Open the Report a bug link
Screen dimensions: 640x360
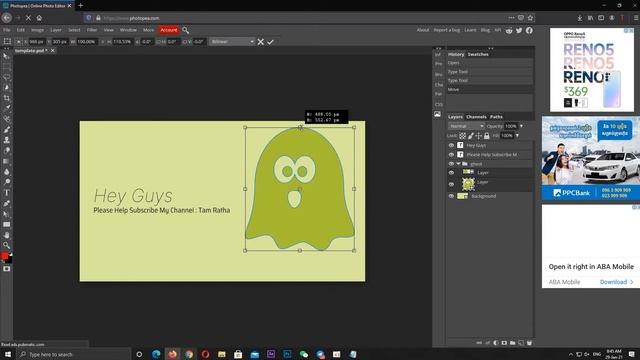[x=447, y=30]
